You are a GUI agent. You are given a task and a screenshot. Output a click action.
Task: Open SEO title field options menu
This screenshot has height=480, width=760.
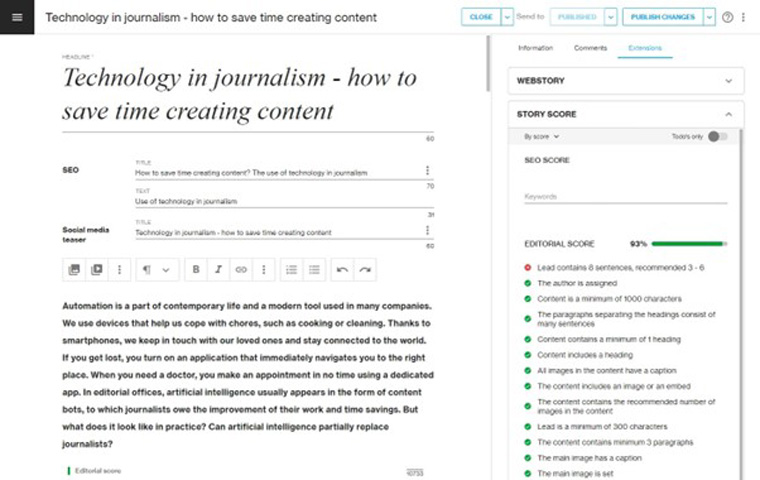427,170
